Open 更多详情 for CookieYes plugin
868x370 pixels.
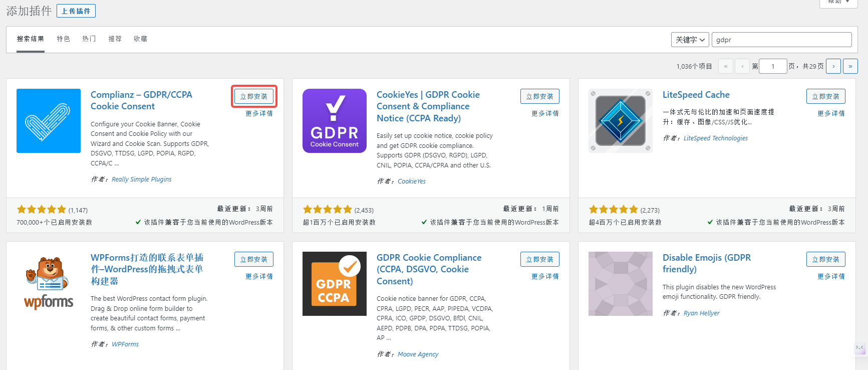pos(545,114)
